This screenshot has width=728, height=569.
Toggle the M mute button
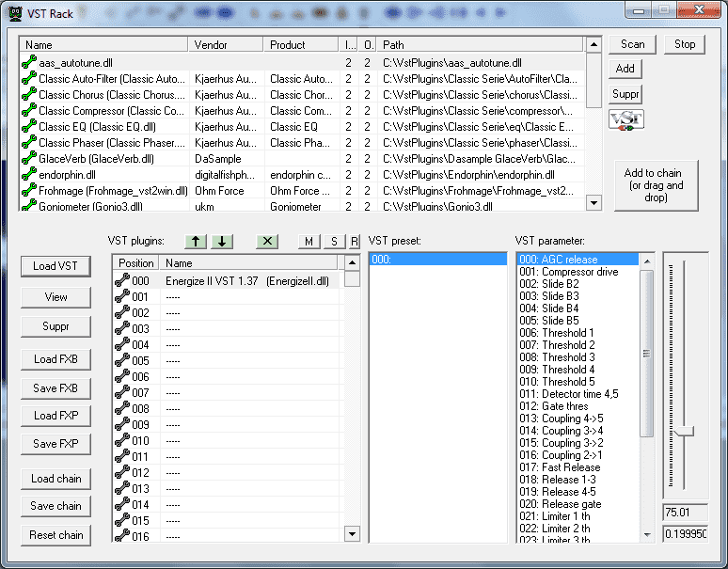coord(309,242)
